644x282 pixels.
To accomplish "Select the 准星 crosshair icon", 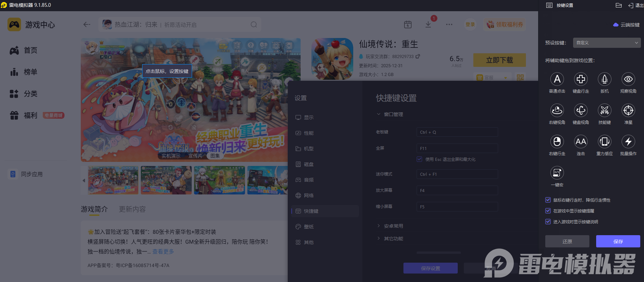I will point(628,110).
